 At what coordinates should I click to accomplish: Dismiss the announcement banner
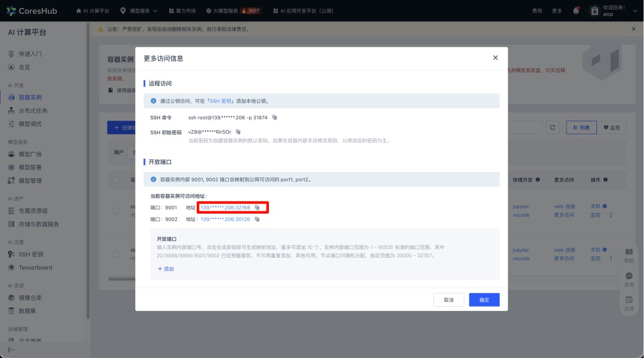pos(633,29)
